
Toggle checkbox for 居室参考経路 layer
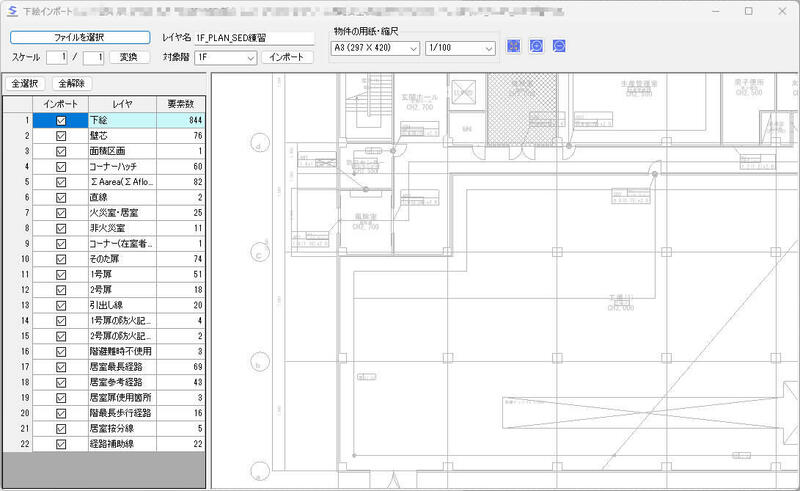tap(61, 382)
